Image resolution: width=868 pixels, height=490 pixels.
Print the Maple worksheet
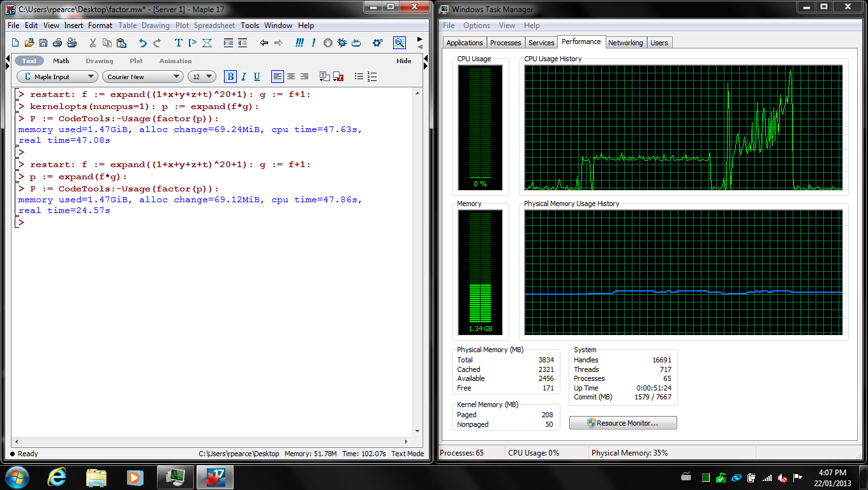(x=57, y=43)
